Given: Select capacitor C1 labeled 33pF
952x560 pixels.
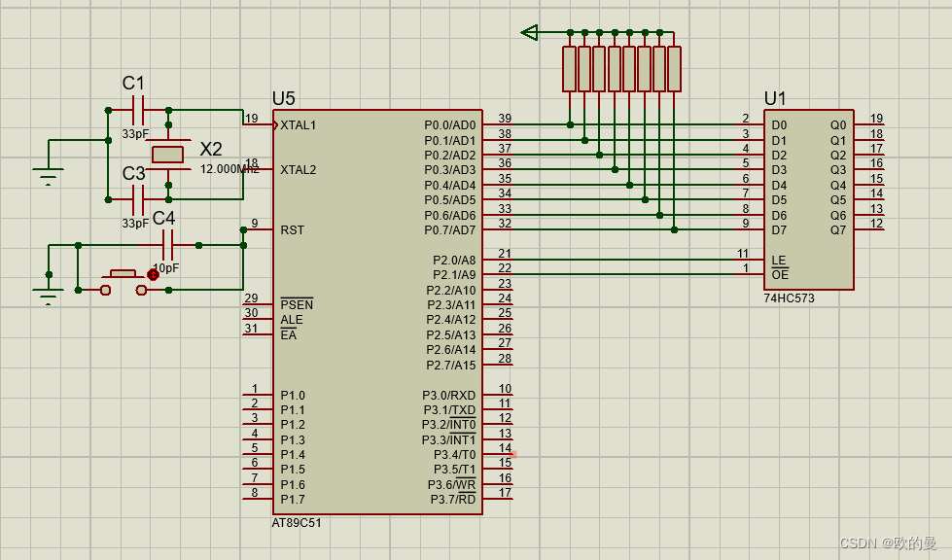Looking at the screenshot, I should [x=137, y=110].
